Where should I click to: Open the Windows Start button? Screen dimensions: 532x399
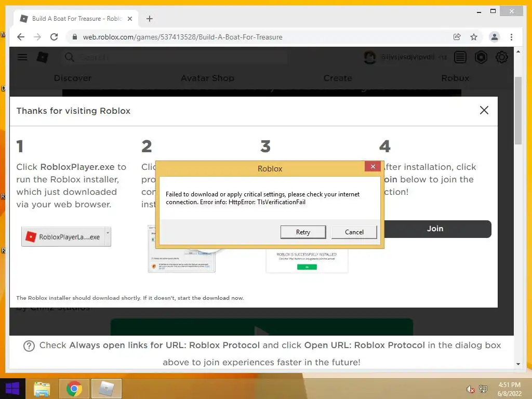12,389
